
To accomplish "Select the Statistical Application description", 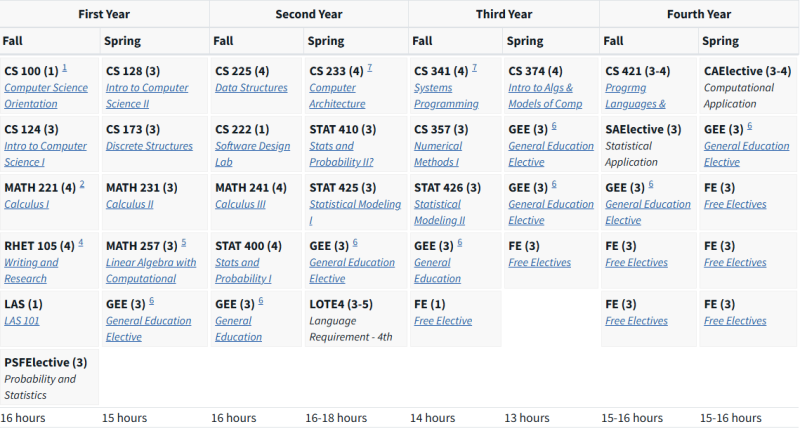I will 631,154.
